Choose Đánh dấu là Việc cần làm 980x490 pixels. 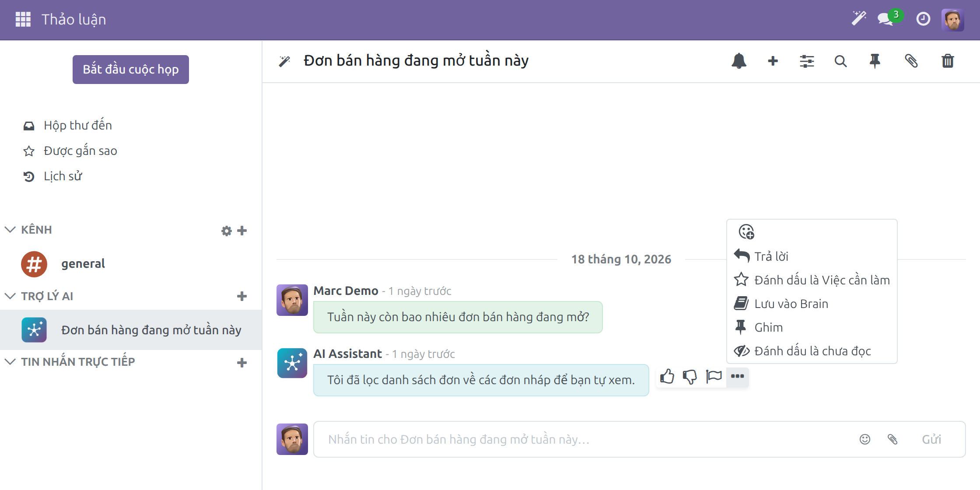812,280
